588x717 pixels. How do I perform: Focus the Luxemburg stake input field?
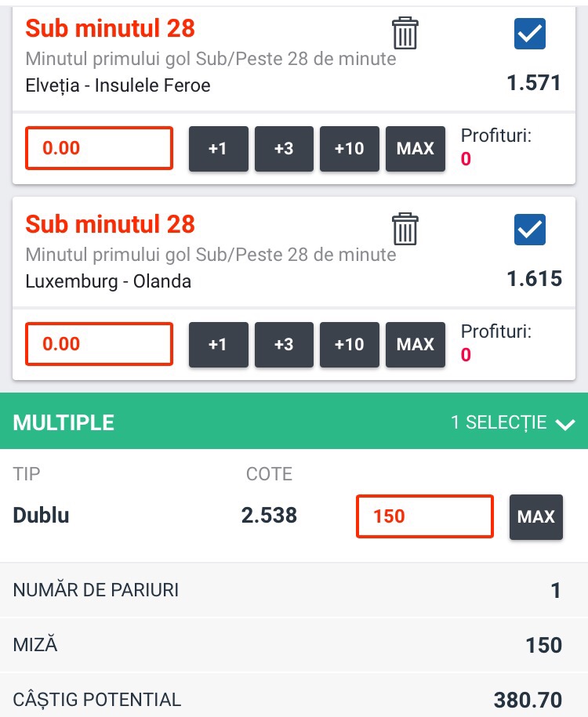point(100,344)
